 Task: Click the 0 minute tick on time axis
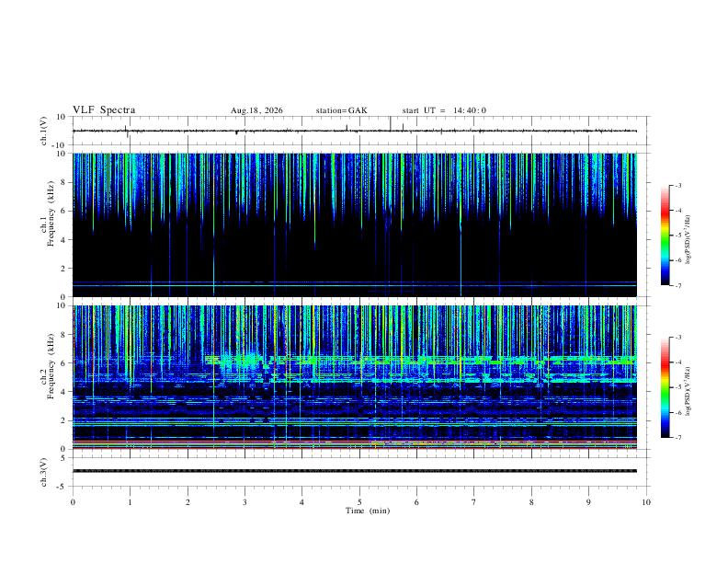click(x=73, y=502)
